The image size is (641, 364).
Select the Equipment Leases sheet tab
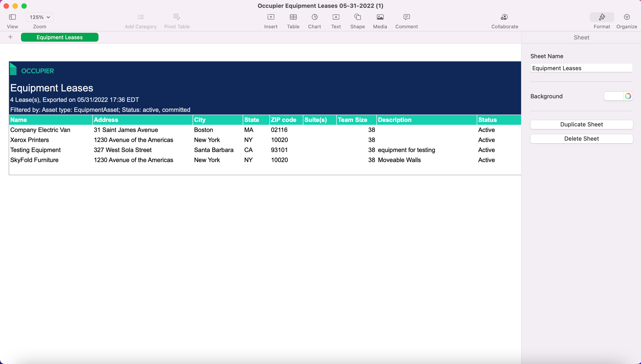tap(59, 37)
